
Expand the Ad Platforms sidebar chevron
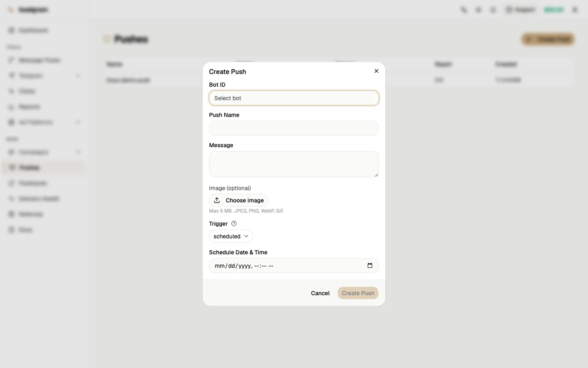(x=78, y=122)
